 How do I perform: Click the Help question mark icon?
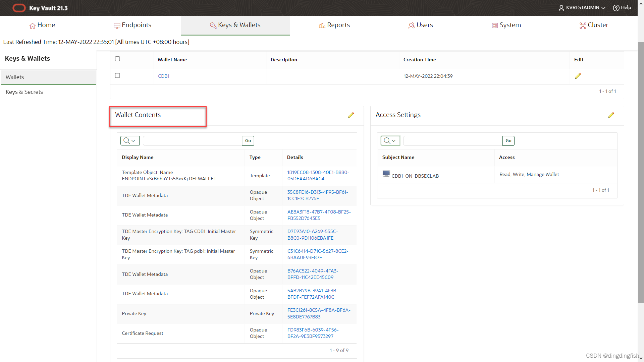(616, 8)
